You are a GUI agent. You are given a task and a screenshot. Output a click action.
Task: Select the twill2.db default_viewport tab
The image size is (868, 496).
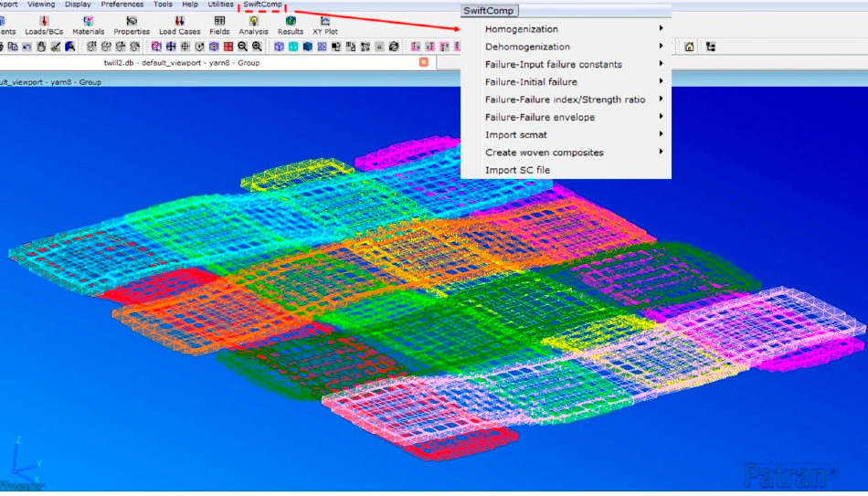pos(182,62)
